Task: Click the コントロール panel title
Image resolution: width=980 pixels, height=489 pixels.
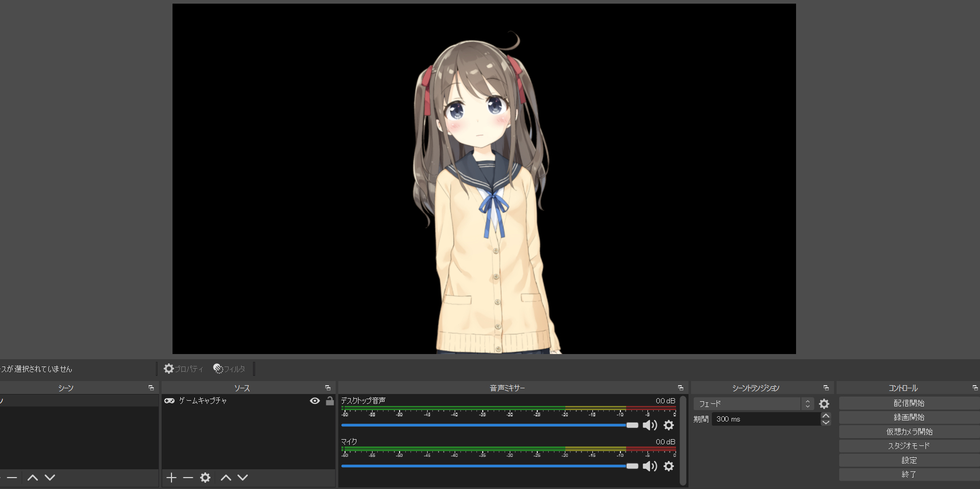Action: 903,388
